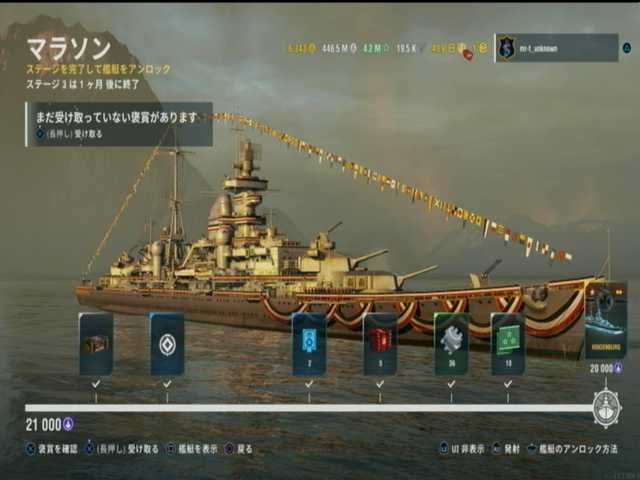Select the green boosters reward card
This screenshot has width=640, height=480.
[508, 344]
